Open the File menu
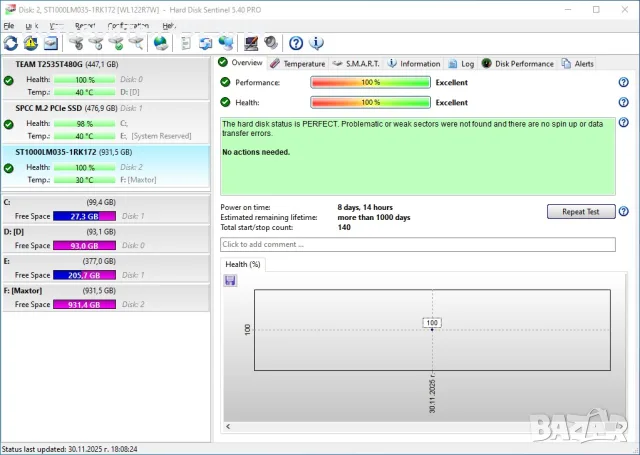The height and width of the screenshot is (455, 640). tap(9, 26)
